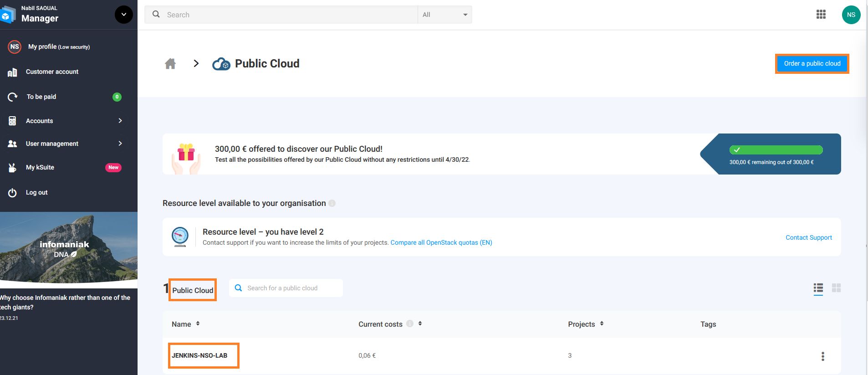Click the 0,06 € cost value

click(x=367, y=355)
